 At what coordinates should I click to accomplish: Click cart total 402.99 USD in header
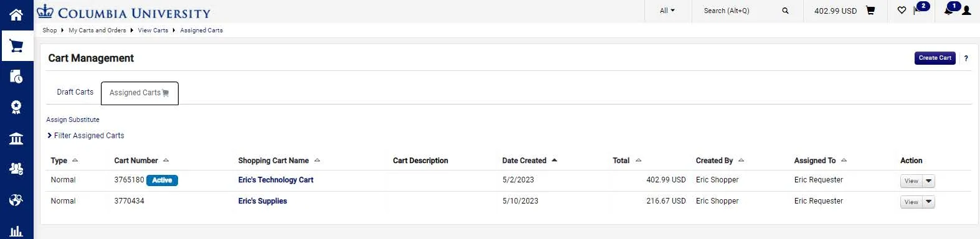click(835, 11)
